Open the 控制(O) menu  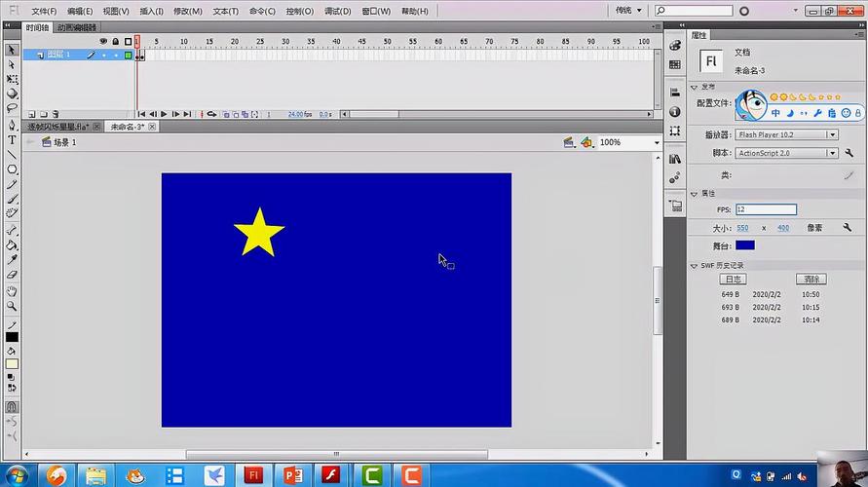coord(299,11)
